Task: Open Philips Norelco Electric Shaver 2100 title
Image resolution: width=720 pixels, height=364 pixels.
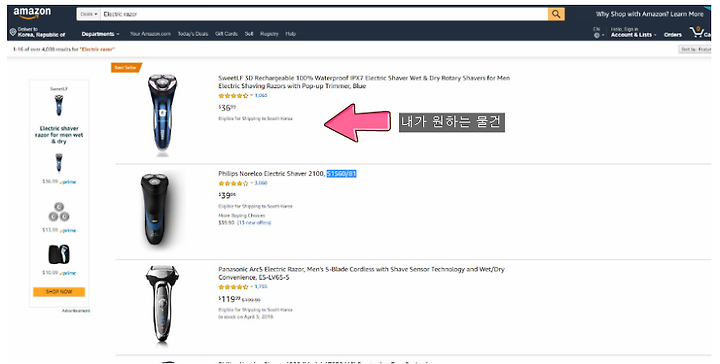Action: click(x=287, y=174)
